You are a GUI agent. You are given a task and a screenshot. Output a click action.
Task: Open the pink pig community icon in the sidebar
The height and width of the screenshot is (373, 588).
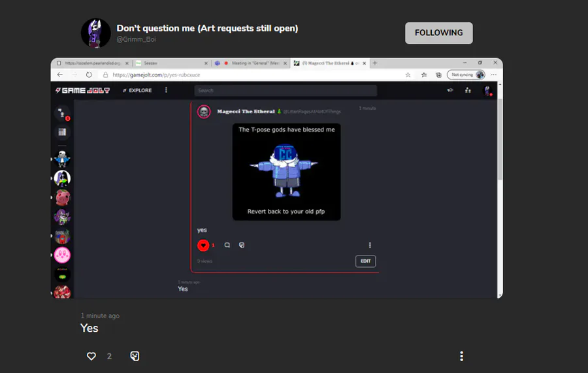coord(62,197)
